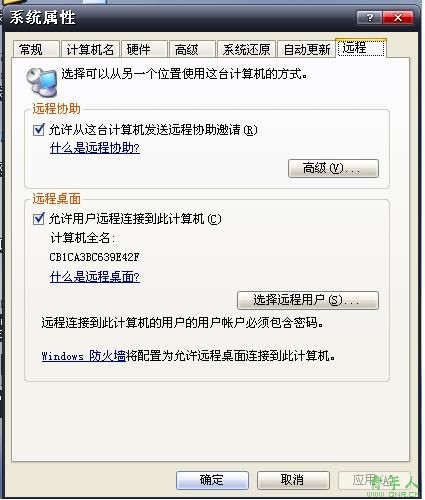Close the 系统属性 dialog
The height and width of the screenshot is (500, 425).
(398, 17)
